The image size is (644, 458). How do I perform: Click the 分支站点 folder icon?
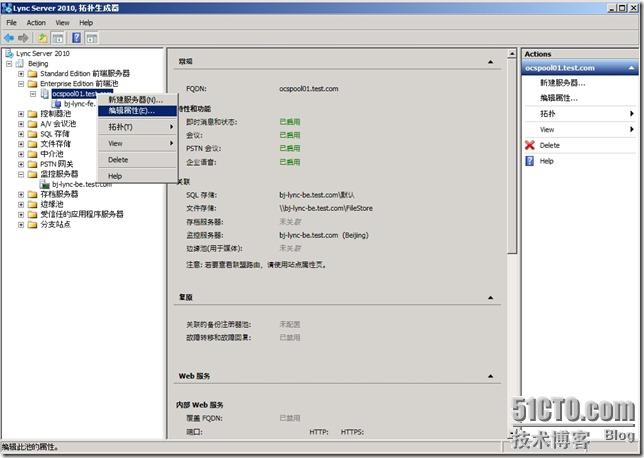point(32,225)
